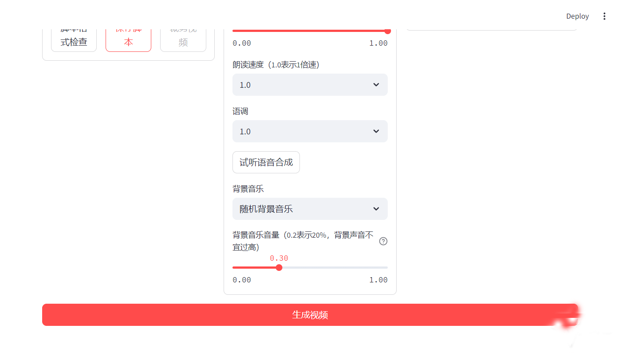
Task: Click the red-outlined 保存脚本 button
Action: pyautogui.click(x=128, y=40)
